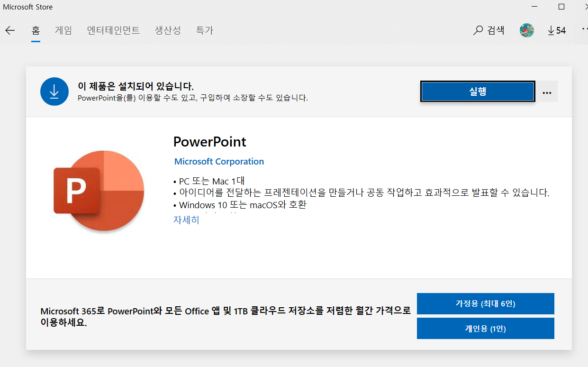Click the 실행 launch button
The width and height of the screenshot is (588, 367).
coord(478,92)
